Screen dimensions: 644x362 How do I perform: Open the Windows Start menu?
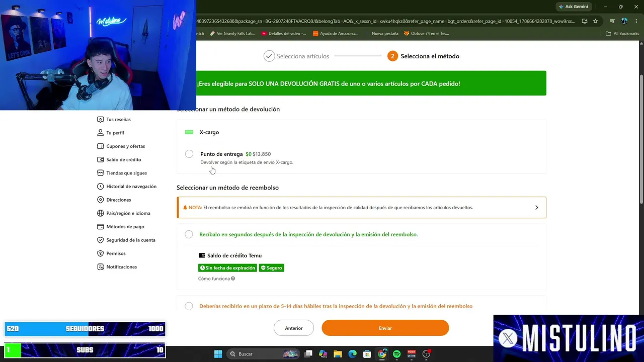tap(218, 354)
